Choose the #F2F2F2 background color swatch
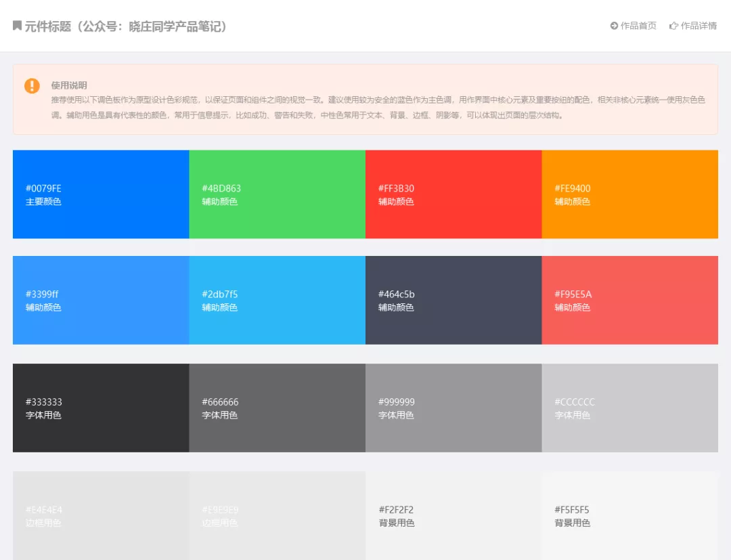This screenshot has height=560, width=731. (x=453, y=516)
